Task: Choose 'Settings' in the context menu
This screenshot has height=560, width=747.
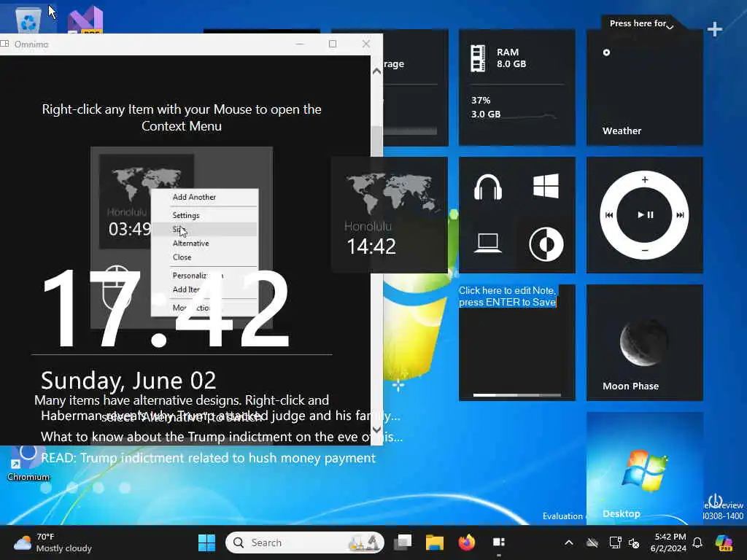Action: (x=186, y=215)
